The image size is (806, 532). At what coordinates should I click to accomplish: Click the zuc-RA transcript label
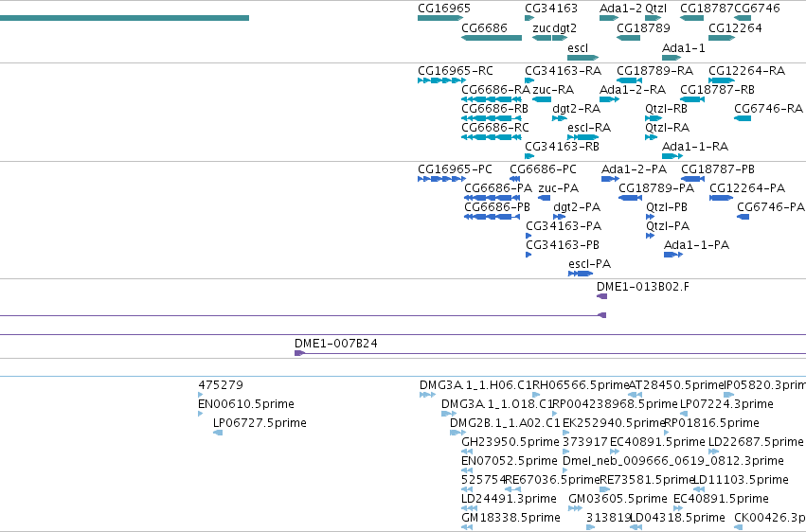pyautogui.click(x=553, y=90)
